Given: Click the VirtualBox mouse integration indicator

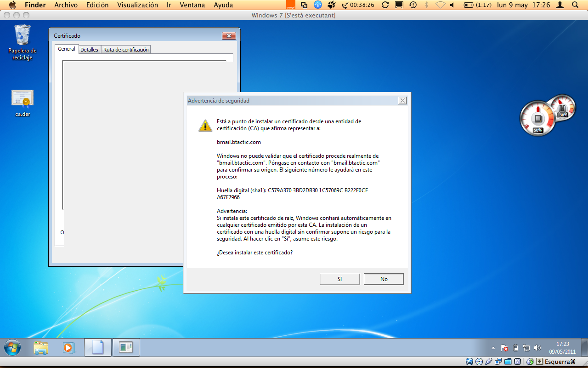Looking at the screenshot, I should [x=530, y=362].
